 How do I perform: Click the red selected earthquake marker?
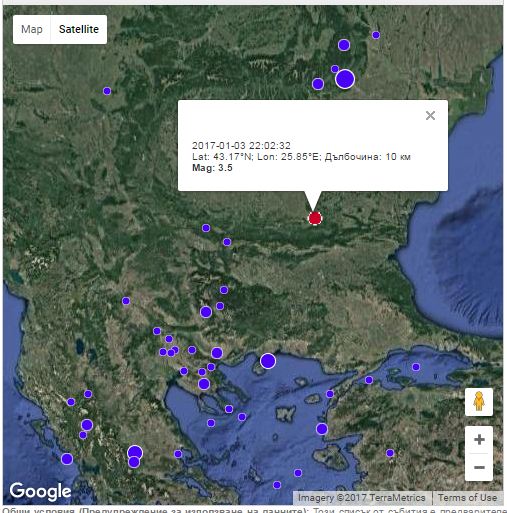[x=315, y=218]
